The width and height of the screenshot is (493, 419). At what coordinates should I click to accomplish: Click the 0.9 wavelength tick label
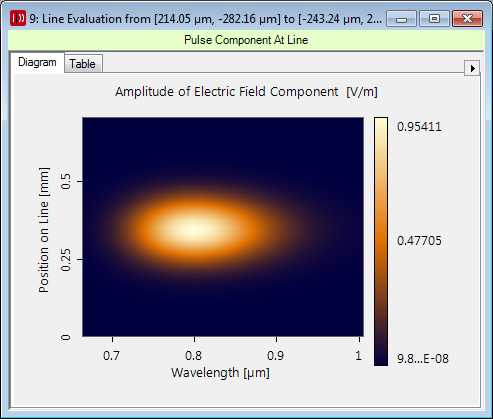pyautogui.click(x=276, y=356)
